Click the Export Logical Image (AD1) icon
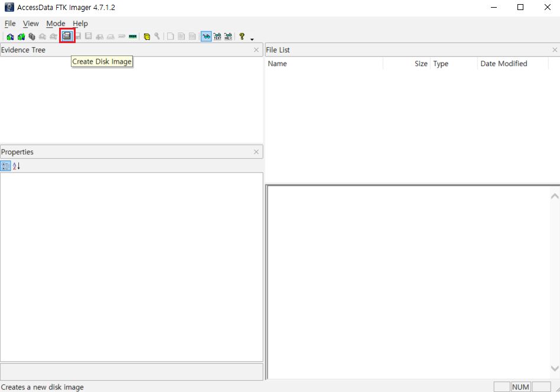 point(89,37)
